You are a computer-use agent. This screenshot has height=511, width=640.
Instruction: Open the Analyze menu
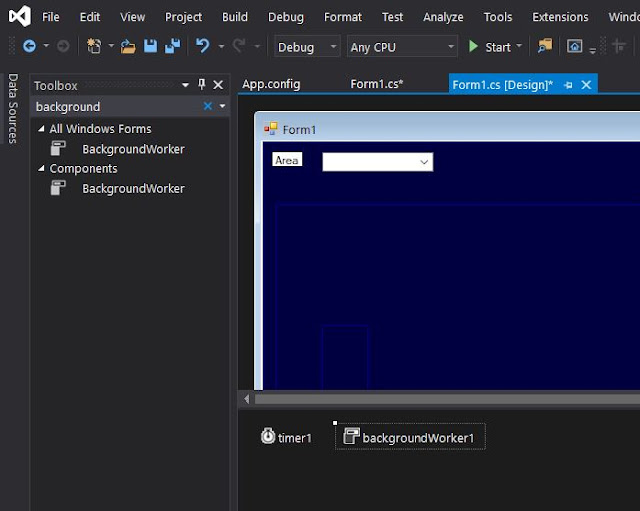click(x=443, y=17)
